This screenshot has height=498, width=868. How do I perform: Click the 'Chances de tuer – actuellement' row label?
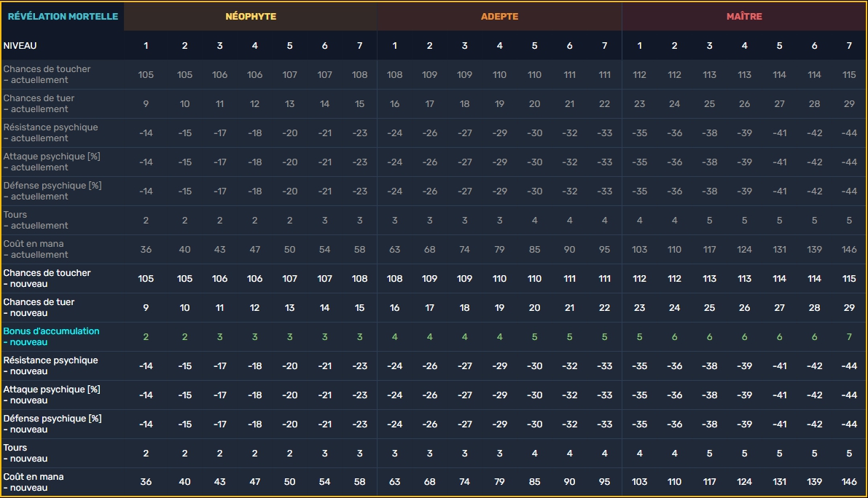(x=39, y=103)
